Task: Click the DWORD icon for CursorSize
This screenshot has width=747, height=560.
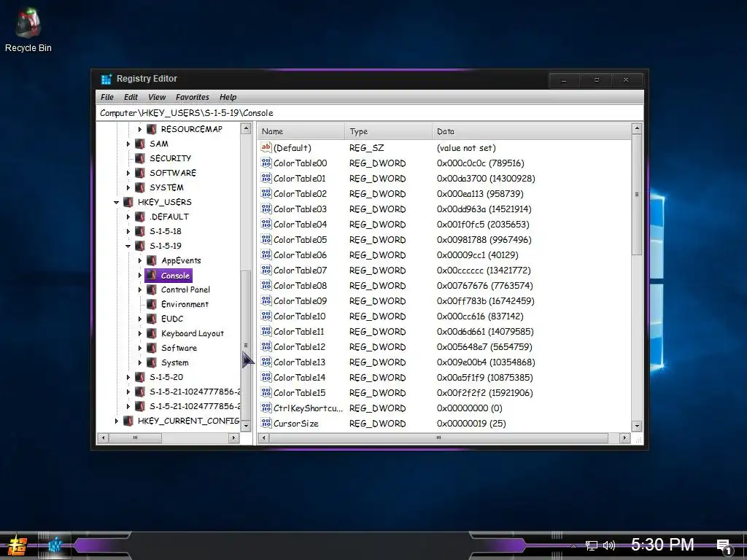Action: (x=266, y=423)
